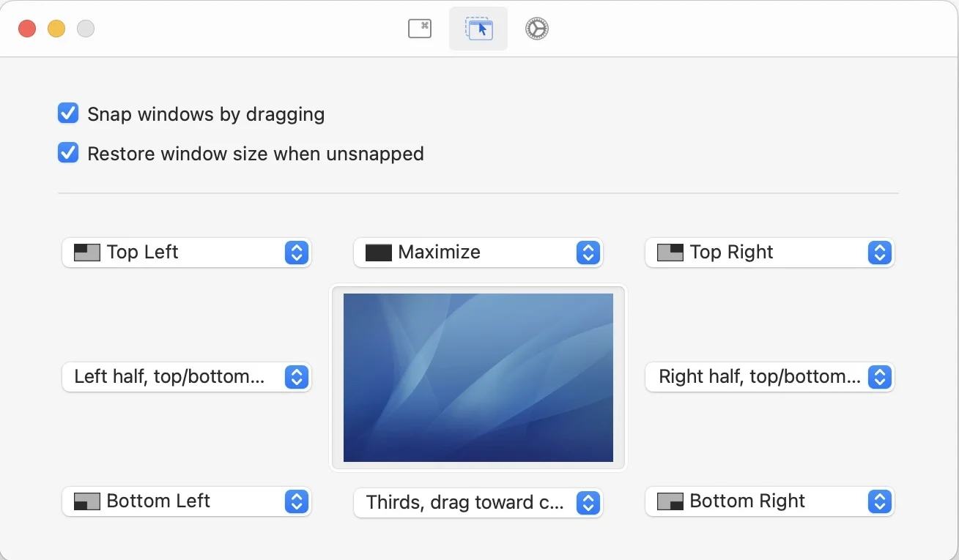Viewport: 959px width, 560px height.
Task: Click the desktop wallpaper preview thumbnail
Action: point(478,377)
